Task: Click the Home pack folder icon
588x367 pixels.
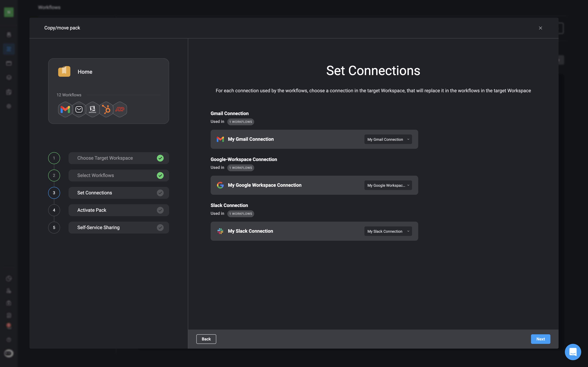Action: pyautogui.click(x=64, y=72)
